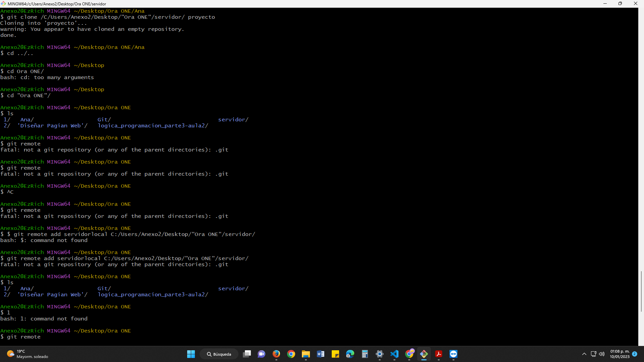644x362 pixels.
Task: Open TeamViewer from the taskbar
Action: click(x=453, y=354)
